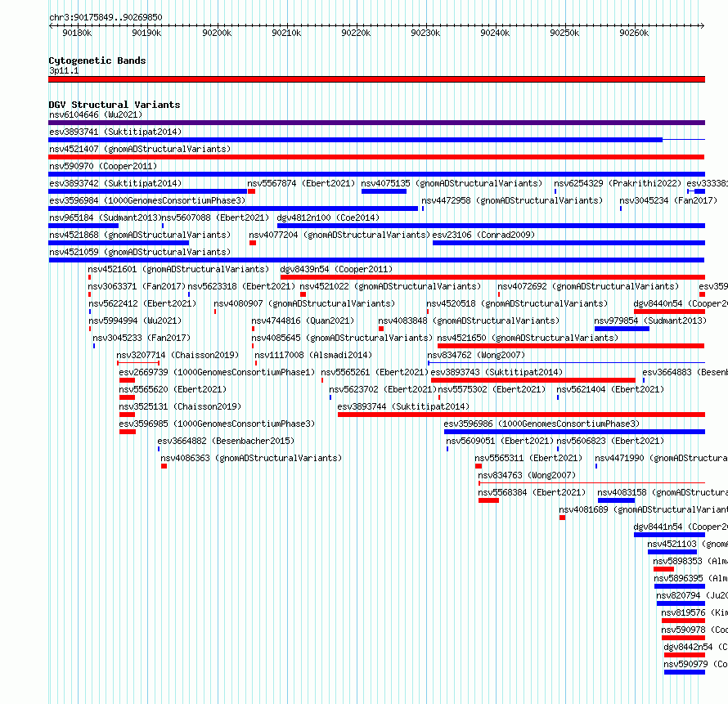Open nsv4521022 gnomAD variant label
Viewport: 728px width, 704px height.
[391, 286]
